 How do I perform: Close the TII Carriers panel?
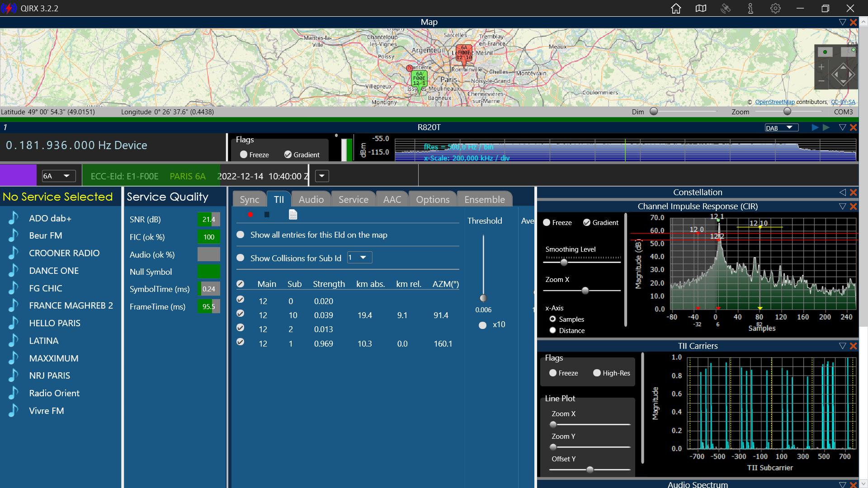pos(854,346)
